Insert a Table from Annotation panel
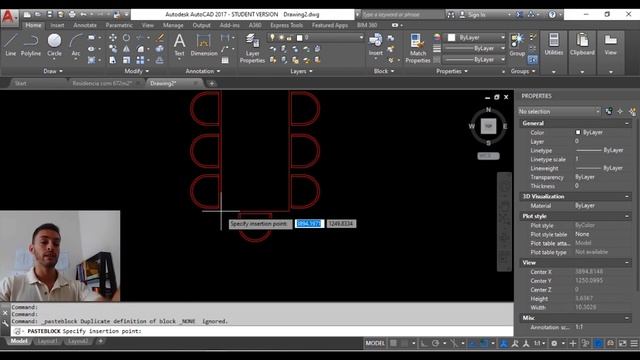640x360 pixels. [225, 60]
